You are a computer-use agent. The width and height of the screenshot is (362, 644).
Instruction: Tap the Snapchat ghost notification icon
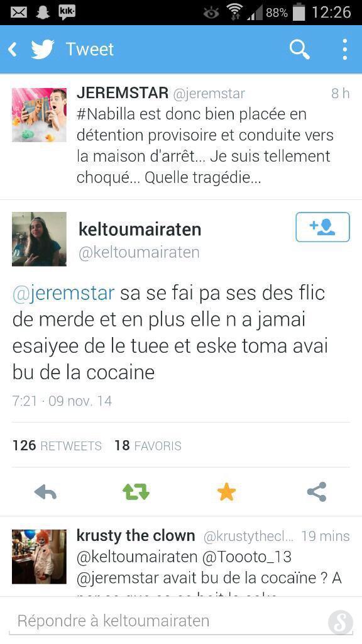43,13
